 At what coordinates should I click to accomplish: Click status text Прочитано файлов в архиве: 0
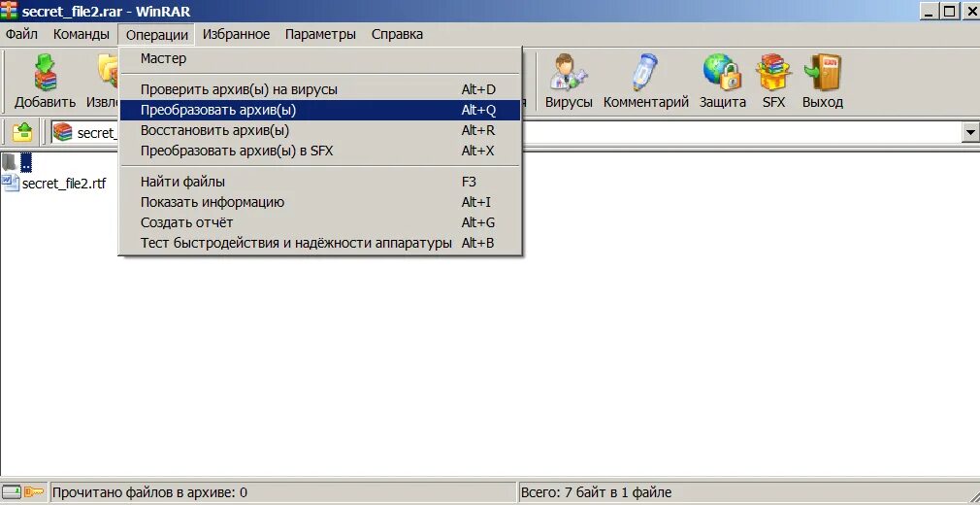coord(150,492)
